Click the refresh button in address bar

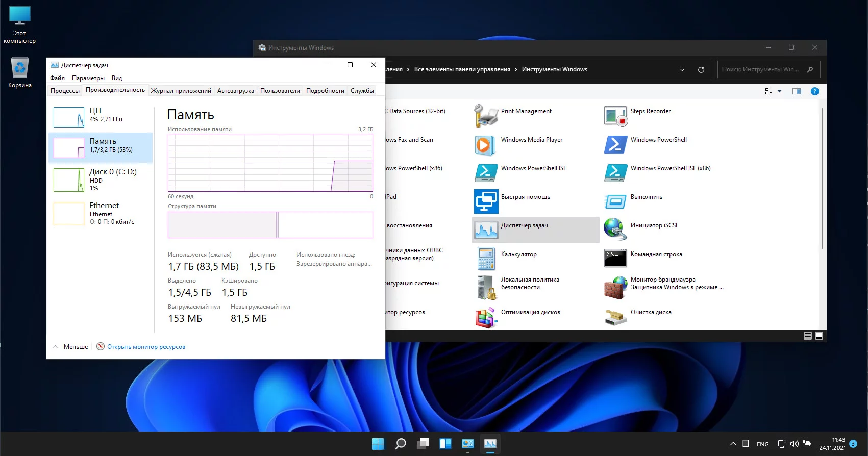tap(701, 70)
